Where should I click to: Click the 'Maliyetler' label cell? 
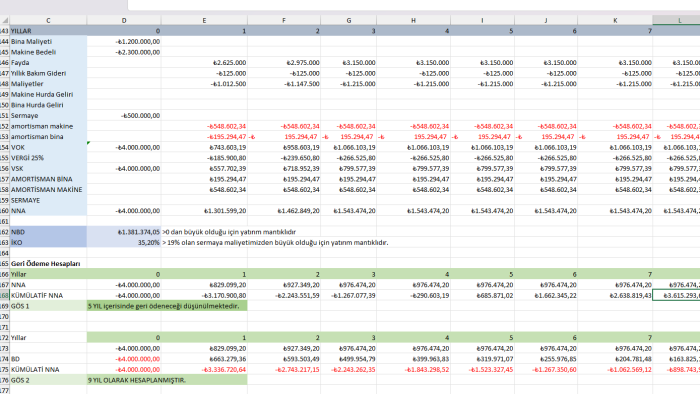48,84
